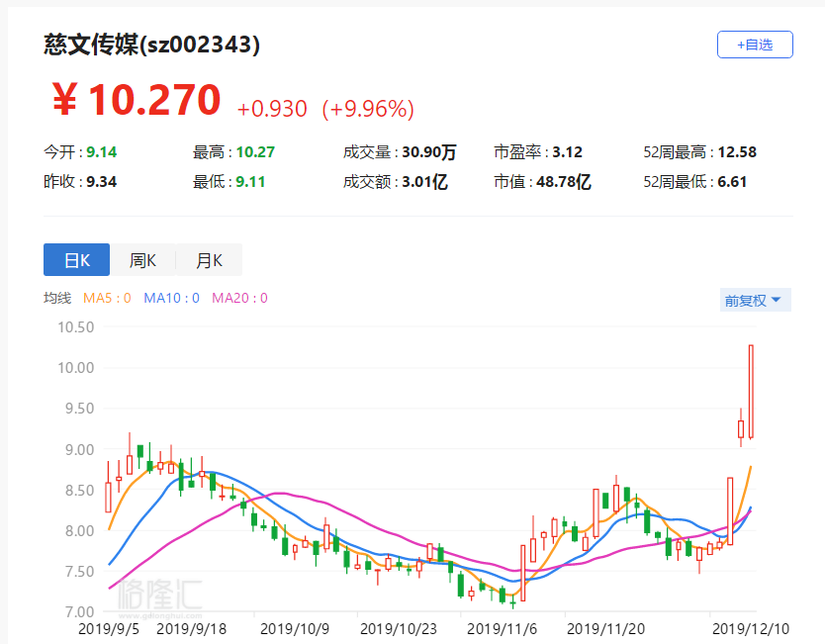Click the y-axis label 10.50

pyautogui.click(x=76, y=327)
